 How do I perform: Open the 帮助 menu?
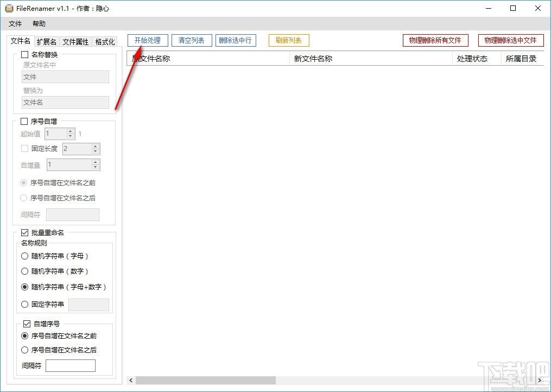[x=39, y=23]
